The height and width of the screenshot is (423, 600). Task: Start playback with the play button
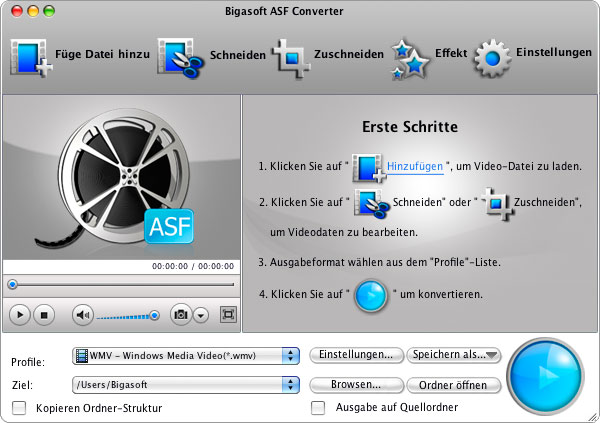click(x=20, y=315)
